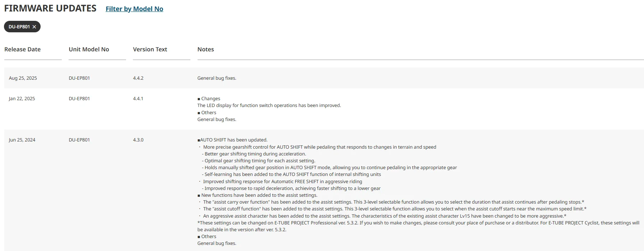Click version 4.4.1 text

[138, 99]
